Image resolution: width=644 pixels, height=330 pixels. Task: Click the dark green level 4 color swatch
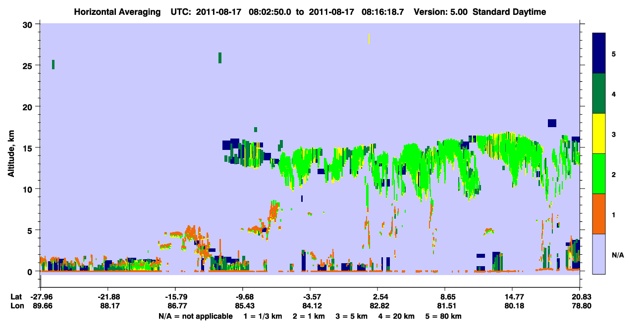point(599,94)
